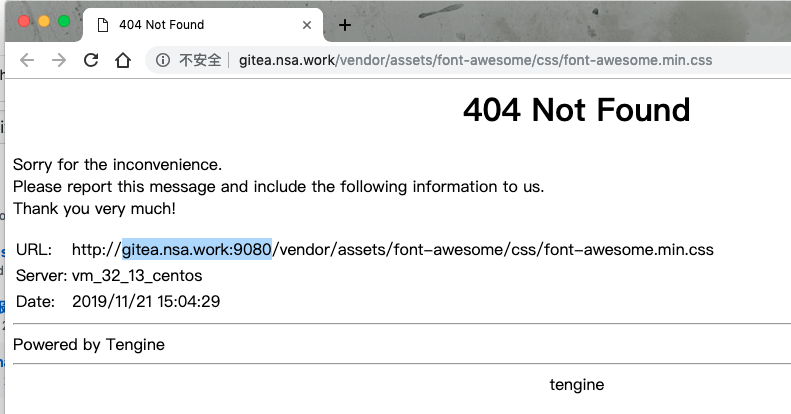Click the 'Server:' label
This screenshot has height=414, width=791.
click(x=41, y=276)
